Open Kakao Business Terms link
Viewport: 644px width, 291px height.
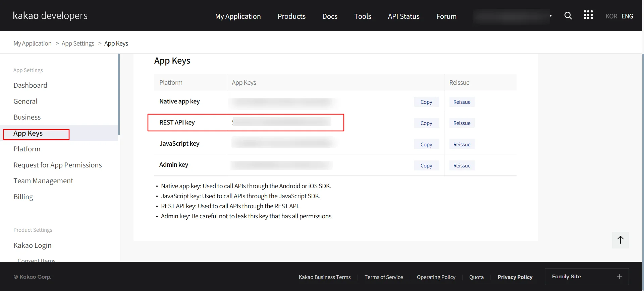325,277
